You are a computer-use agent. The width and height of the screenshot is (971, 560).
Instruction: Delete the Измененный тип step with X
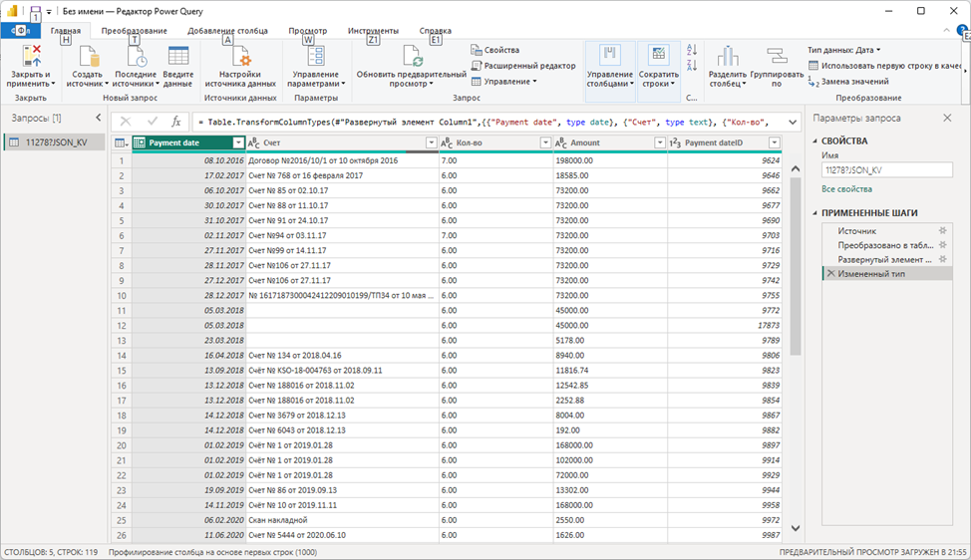(830, 273)
